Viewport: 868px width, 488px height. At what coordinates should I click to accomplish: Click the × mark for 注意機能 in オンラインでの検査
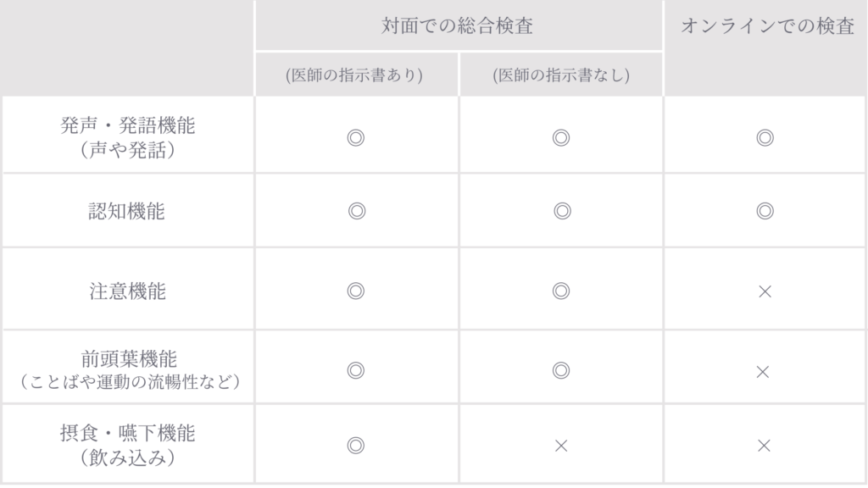[765, 291]
